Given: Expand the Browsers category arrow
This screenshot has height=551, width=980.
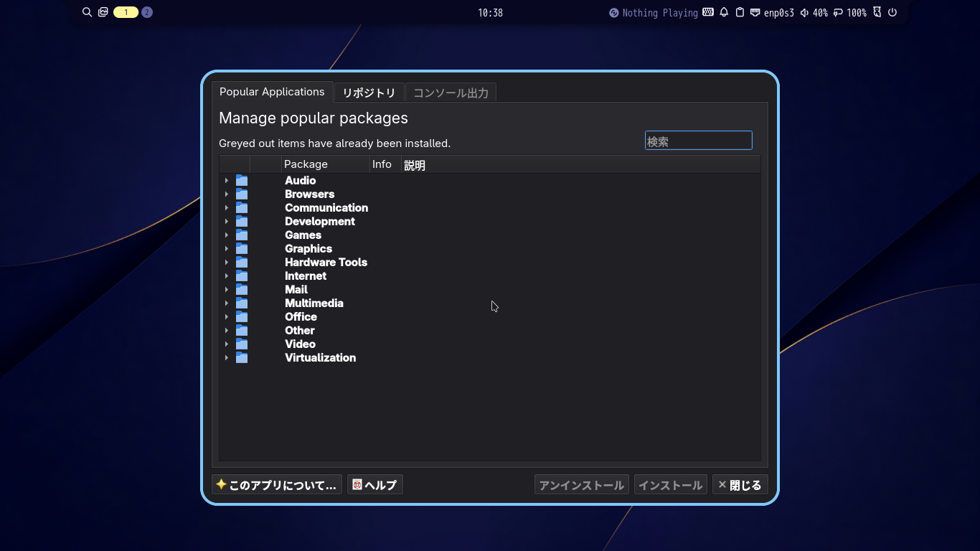Looking at the screenshot, I should click(227, 194).
